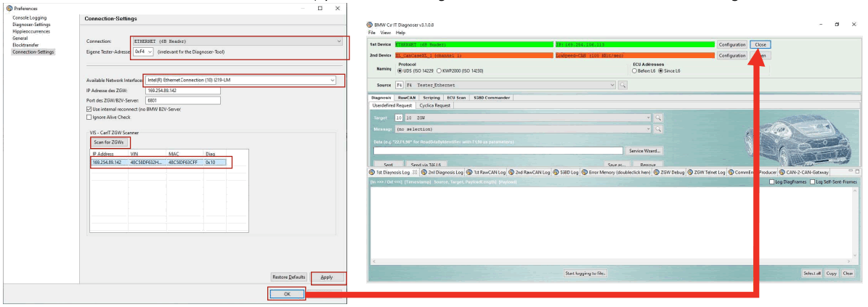Open the Service Wizard
Viewport: 868px width, 307px height.
click(x=644, y=150)
